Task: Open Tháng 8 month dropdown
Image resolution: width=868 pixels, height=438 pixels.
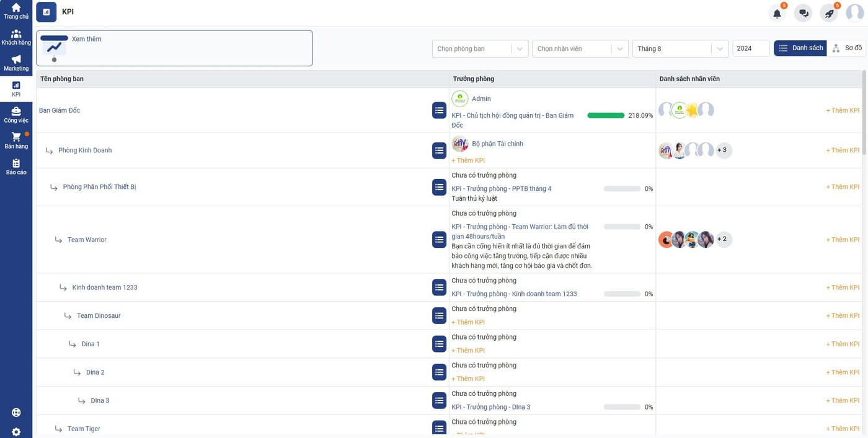Action: pos(680,49)
